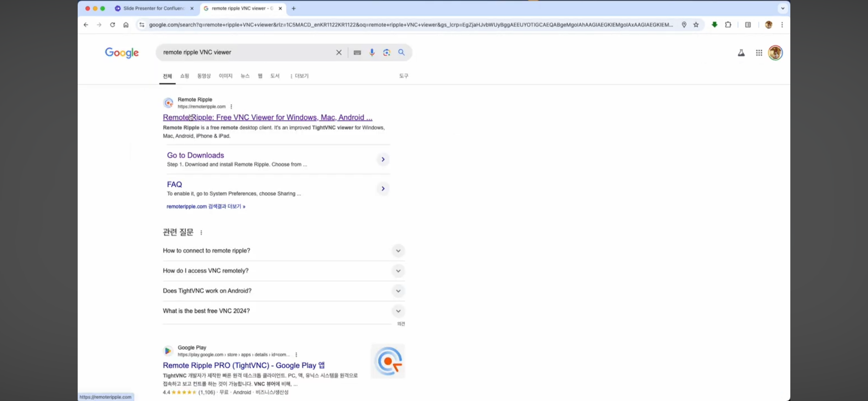Image resolution: width=868 pixels, height=401 pixels.
Task: Open Remote Ripple Free VNC Viewer link
Action: click(x=267, y=117)
